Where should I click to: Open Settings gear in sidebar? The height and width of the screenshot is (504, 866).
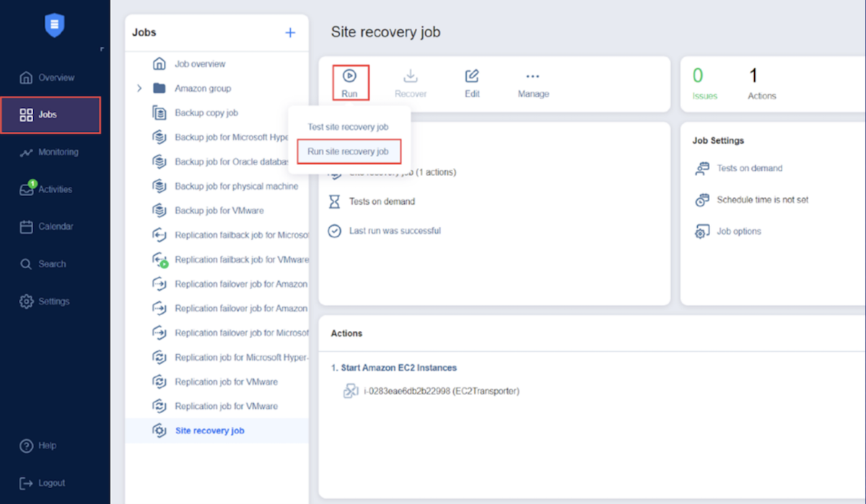coord(27,301)
